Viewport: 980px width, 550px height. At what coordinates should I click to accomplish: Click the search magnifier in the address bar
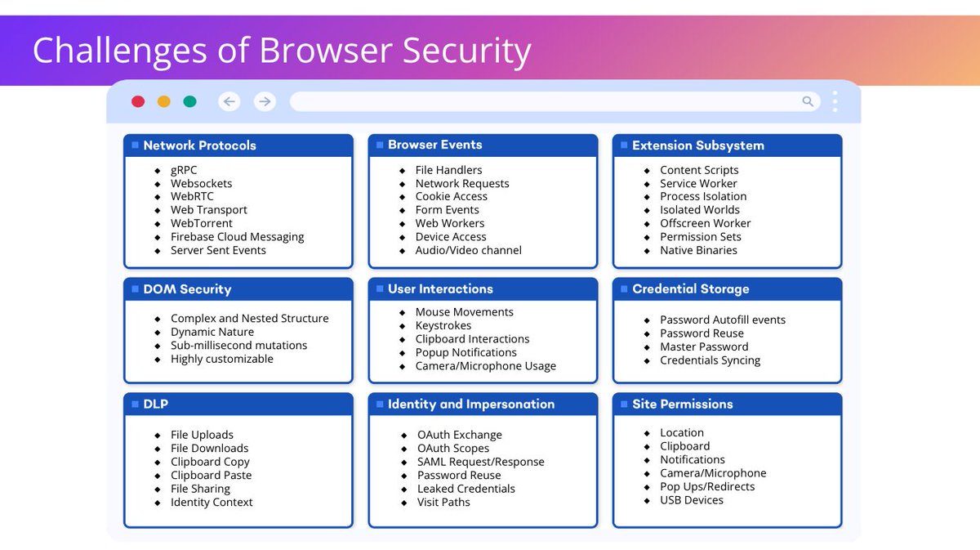pyautogui.click(x=808, y=101)
